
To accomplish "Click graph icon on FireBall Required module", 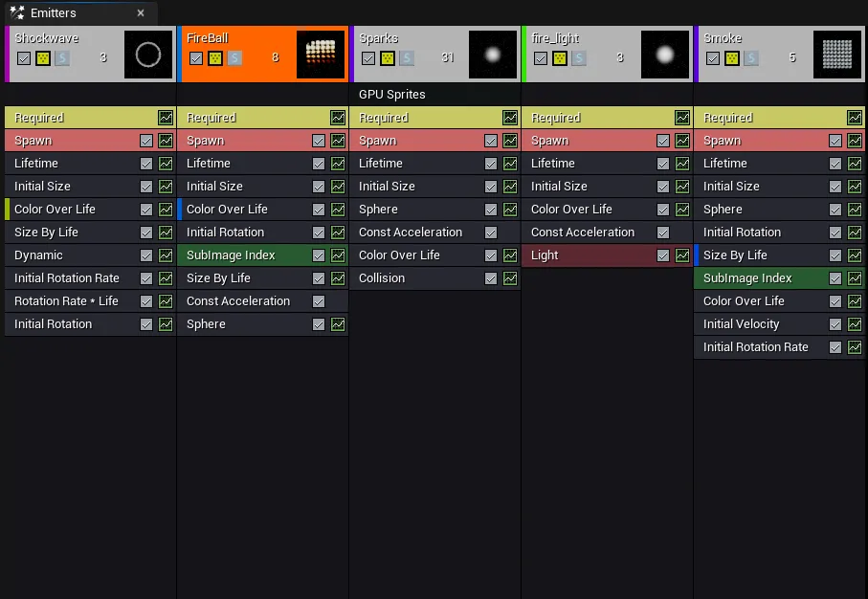I will pyautogui.click(x=338, y=118).
